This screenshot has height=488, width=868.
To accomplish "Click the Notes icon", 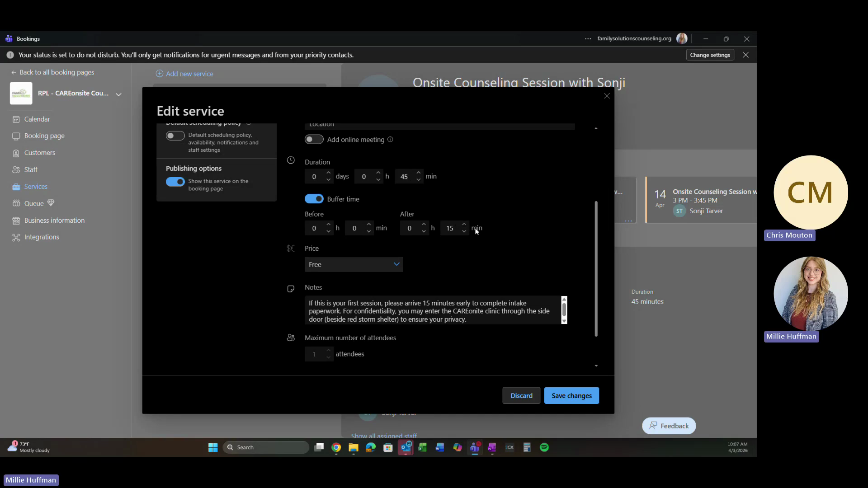I will click(291, 289).
